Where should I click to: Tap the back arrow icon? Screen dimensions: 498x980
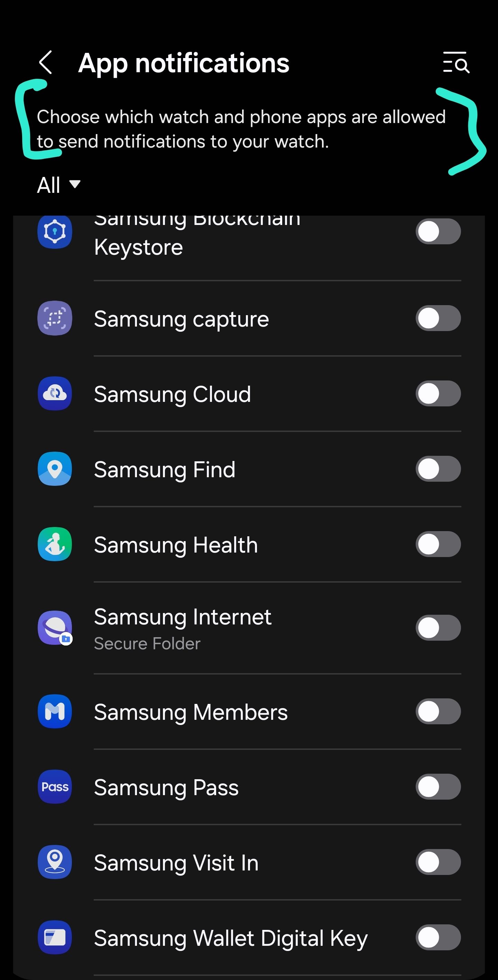point(46,63)
